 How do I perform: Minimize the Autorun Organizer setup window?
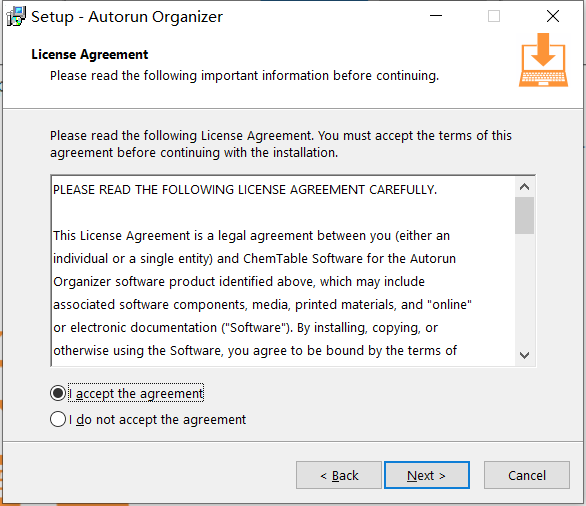click(436, 16)
